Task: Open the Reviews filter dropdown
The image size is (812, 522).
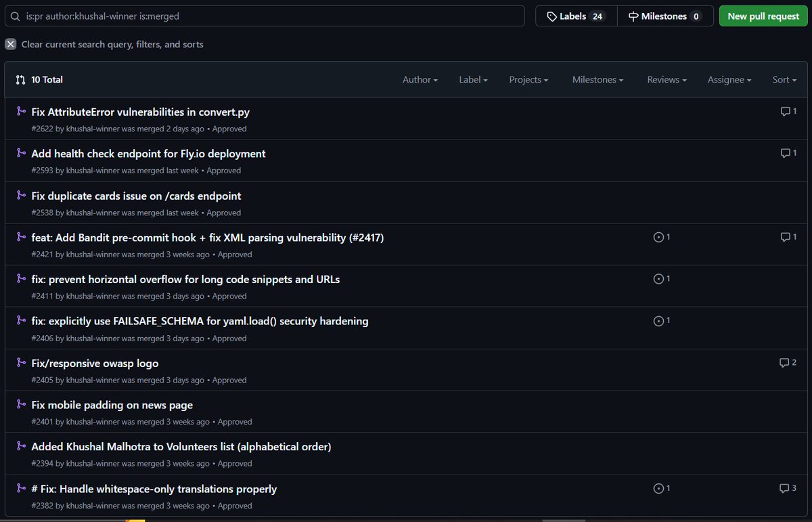Action: pyautogui.click(x=667, y=80)
